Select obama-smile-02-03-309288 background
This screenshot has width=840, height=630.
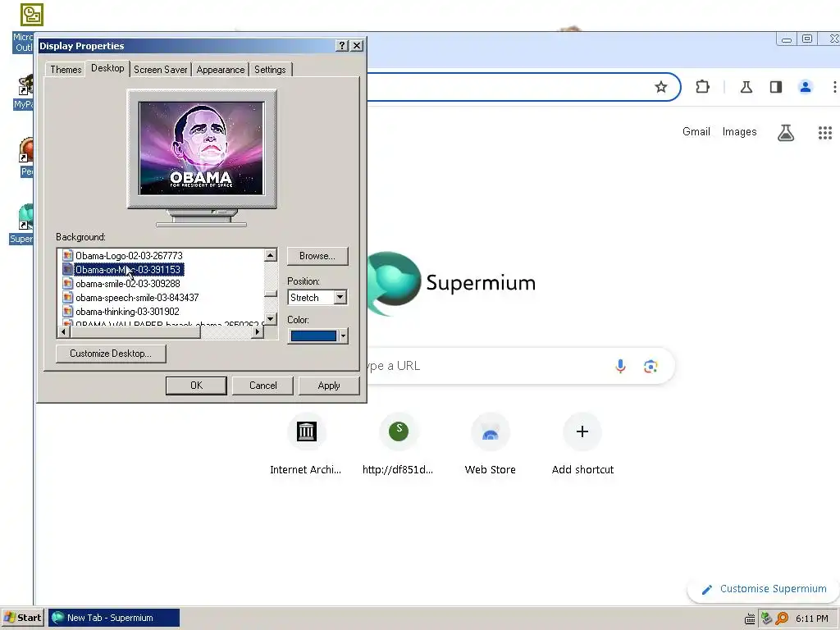coord(127,283)
